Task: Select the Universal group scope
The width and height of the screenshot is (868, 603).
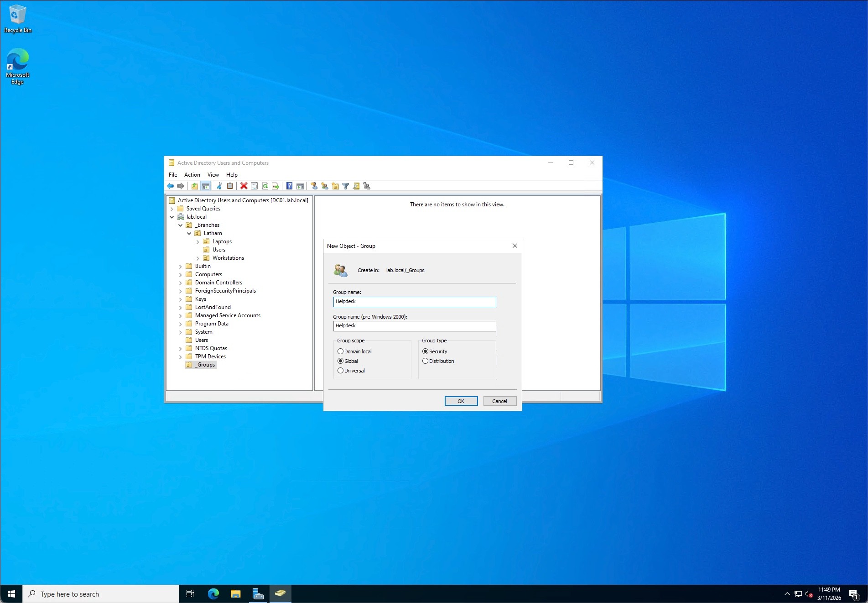Action: click(340, 371)
